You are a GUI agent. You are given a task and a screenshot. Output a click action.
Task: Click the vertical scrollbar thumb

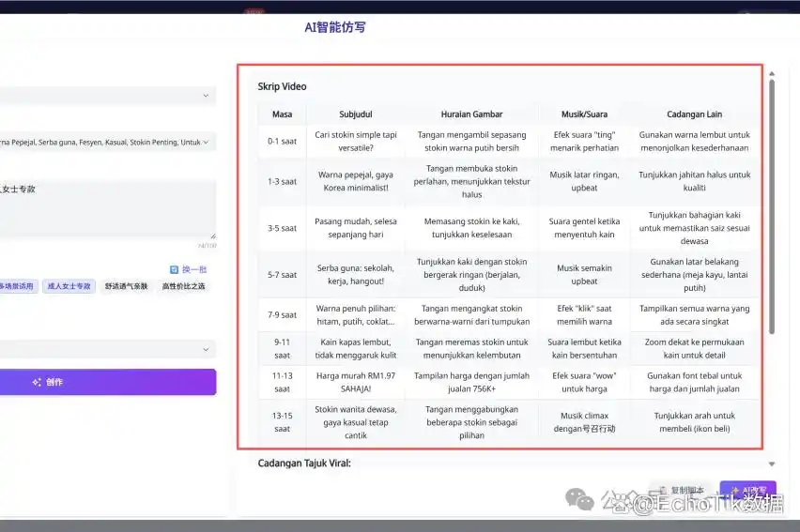772,206
